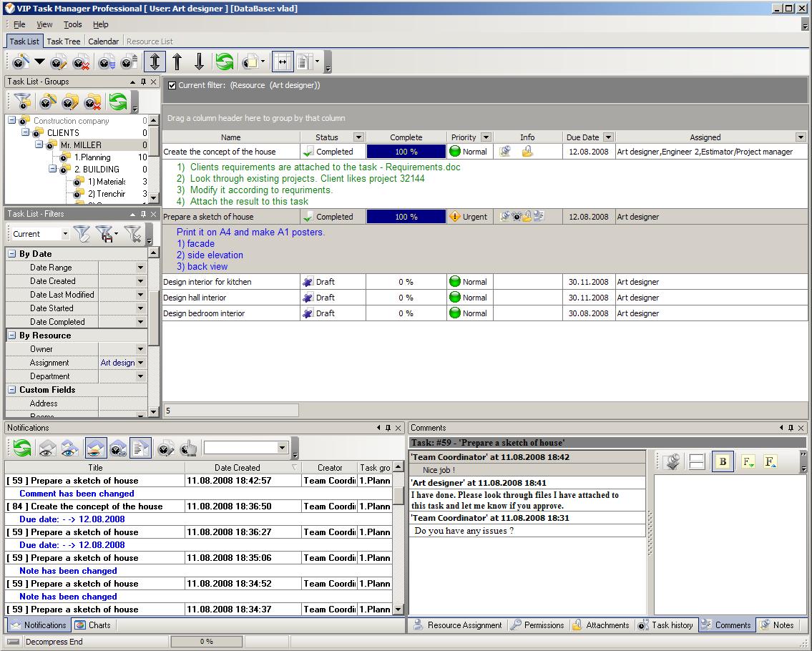
Task: Open the File menu
Action: click(19, 24)
